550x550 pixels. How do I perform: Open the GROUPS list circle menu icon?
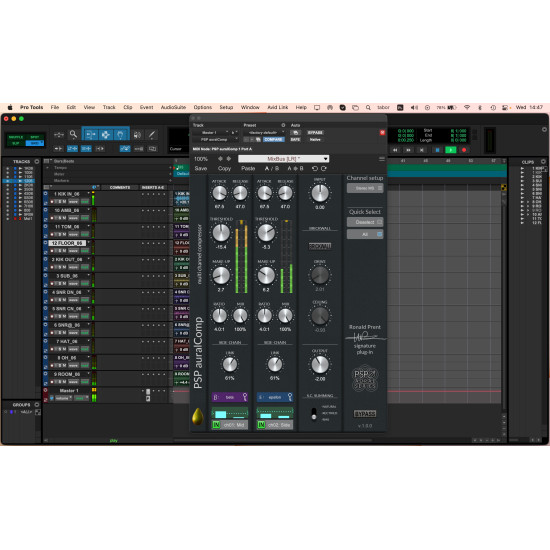[x=37, y=404]
